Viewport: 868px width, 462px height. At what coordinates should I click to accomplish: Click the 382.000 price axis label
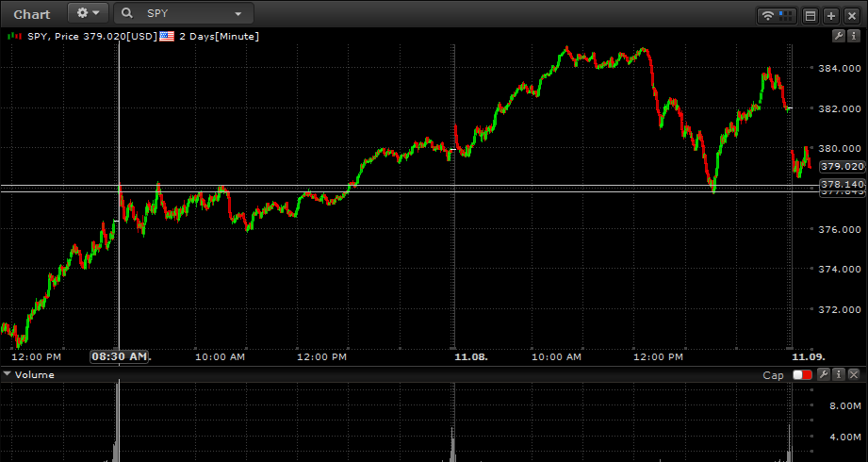pyautogui.click(x=840, y=108)
